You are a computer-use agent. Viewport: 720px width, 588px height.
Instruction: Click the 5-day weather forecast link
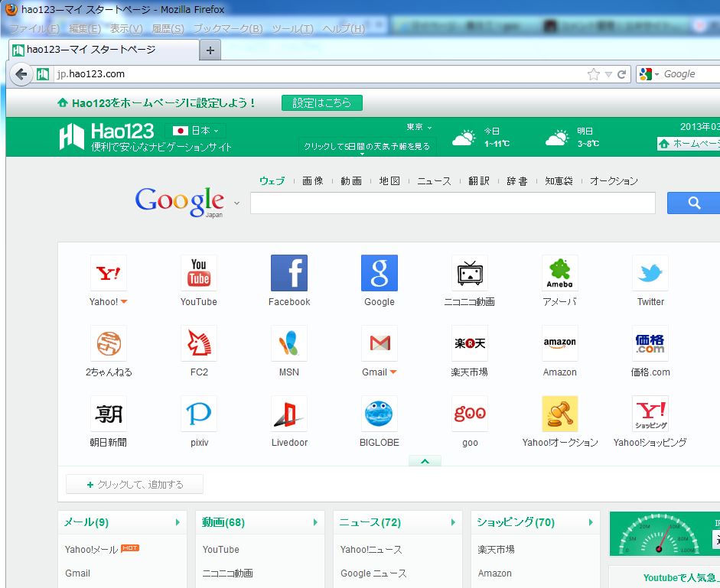367,146
